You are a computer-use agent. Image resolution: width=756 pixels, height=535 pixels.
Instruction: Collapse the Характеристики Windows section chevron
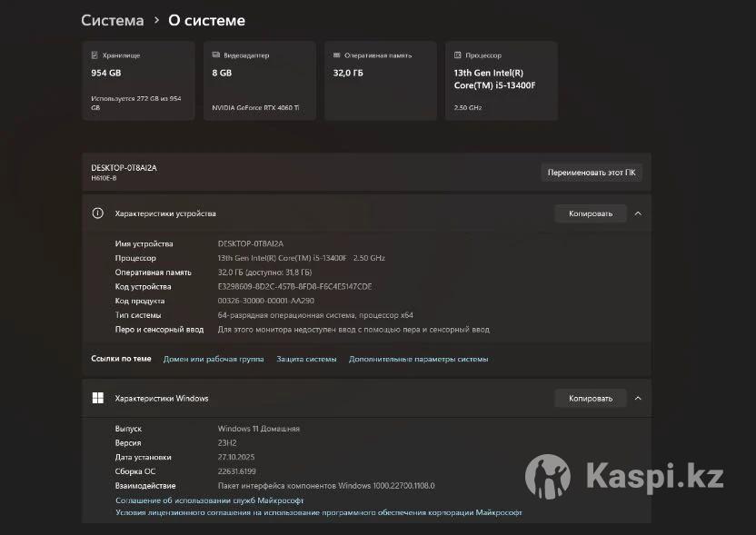(638, 398)
